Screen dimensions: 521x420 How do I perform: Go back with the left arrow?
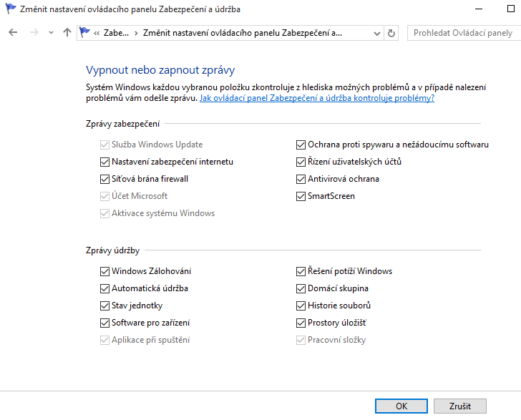pos(13,33)
